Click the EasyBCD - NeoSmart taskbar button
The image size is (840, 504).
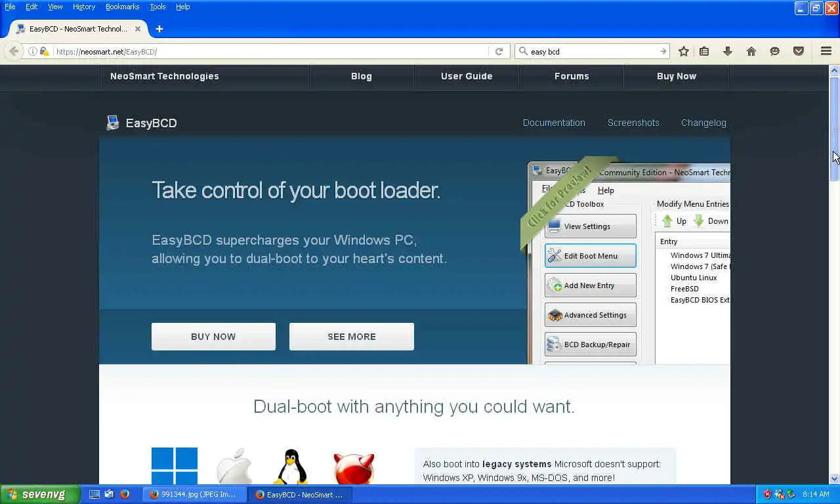coord(300,494)
